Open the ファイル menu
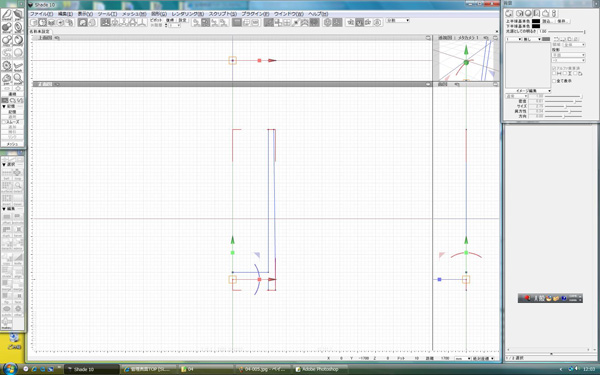This screenshot has height=375, width=600. 41,14
